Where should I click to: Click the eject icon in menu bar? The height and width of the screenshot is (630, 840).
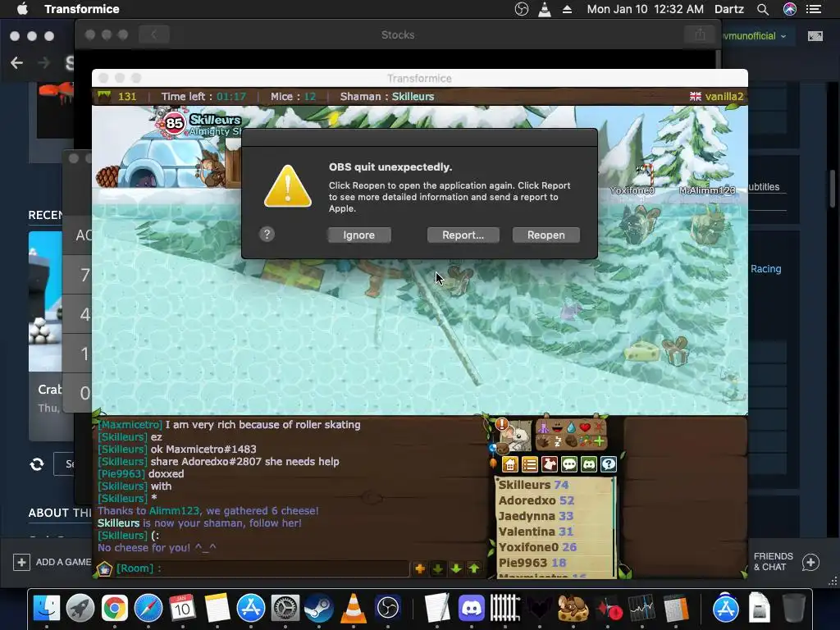(567, 9)
